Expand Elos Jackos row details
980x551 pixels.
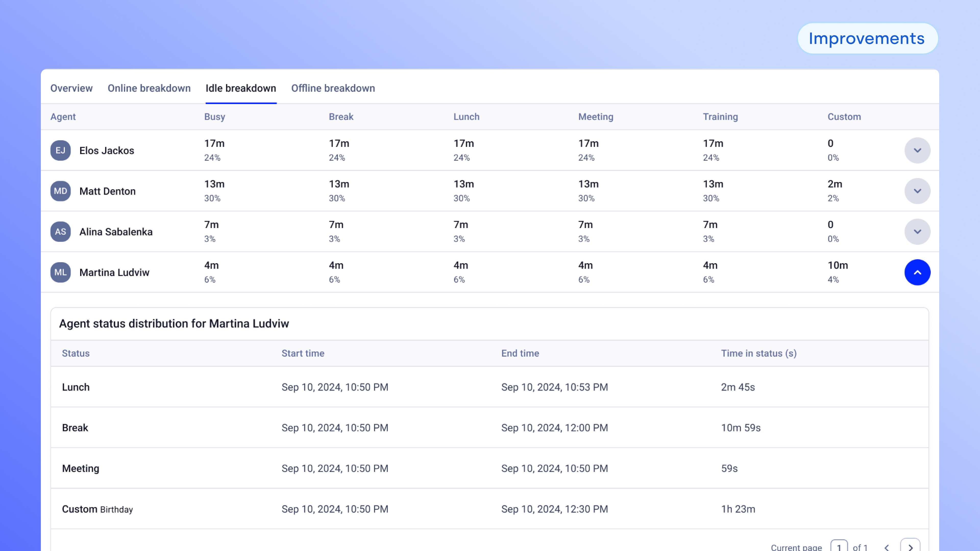click(917, 150)
